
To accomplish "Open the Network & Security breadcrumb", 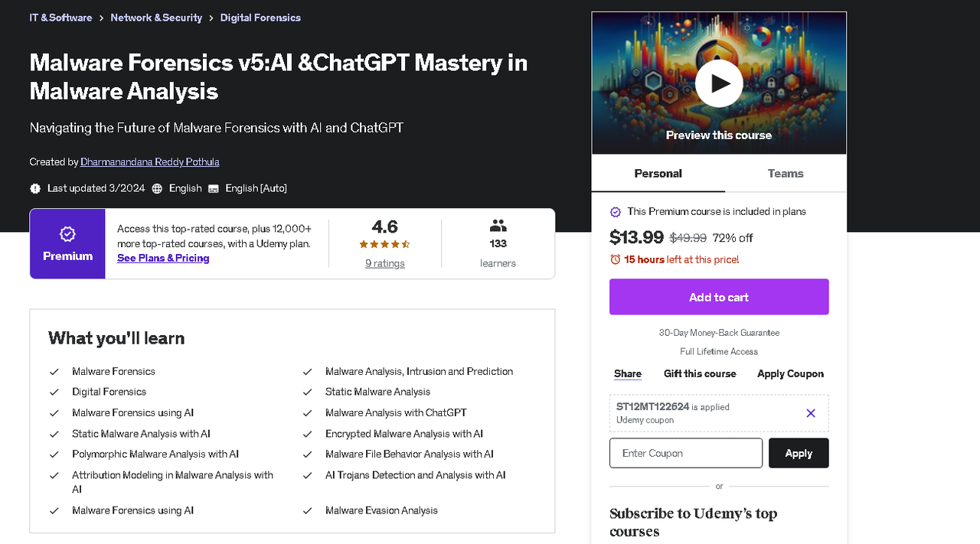I will tap(156, 18).
